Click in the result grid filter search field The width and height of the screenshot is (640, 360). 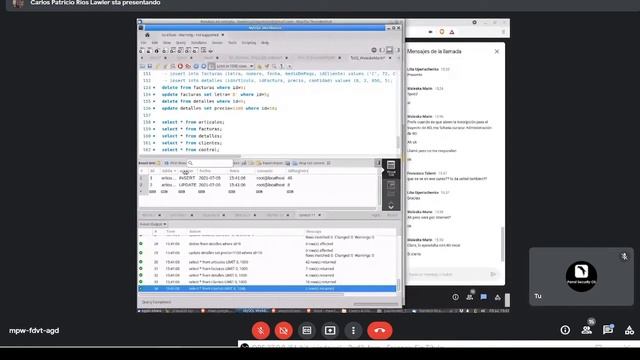coord(210,163)
